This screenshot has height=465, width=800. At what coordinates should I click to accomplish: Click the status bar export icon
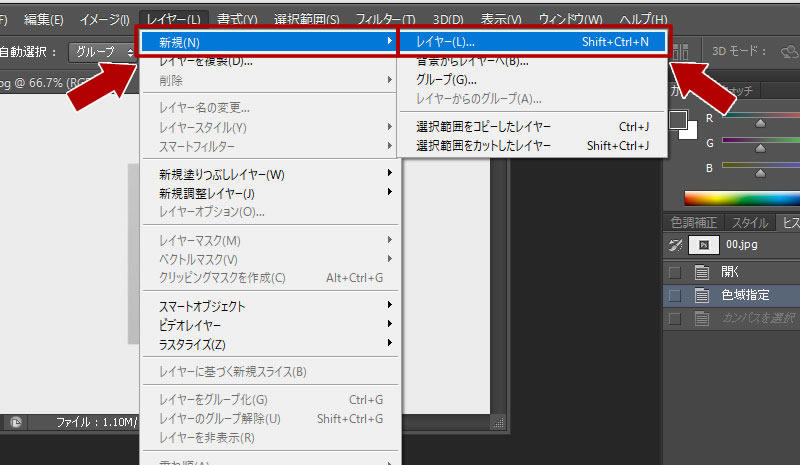coord(16,423)
